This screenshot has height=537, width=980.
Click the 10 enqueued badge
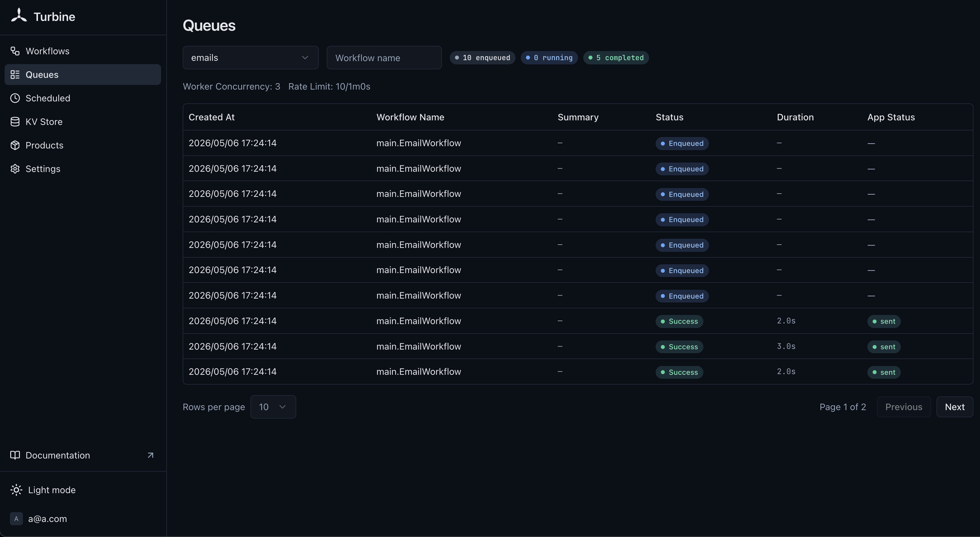point(482,58)
